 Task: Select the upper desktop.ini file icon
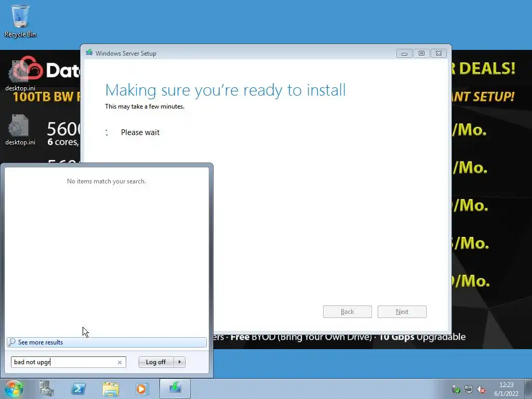20,75
